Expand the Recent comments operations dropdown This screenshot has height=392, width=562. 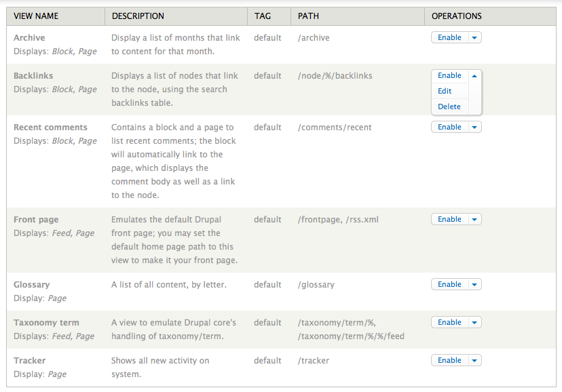tap(474, 127)
